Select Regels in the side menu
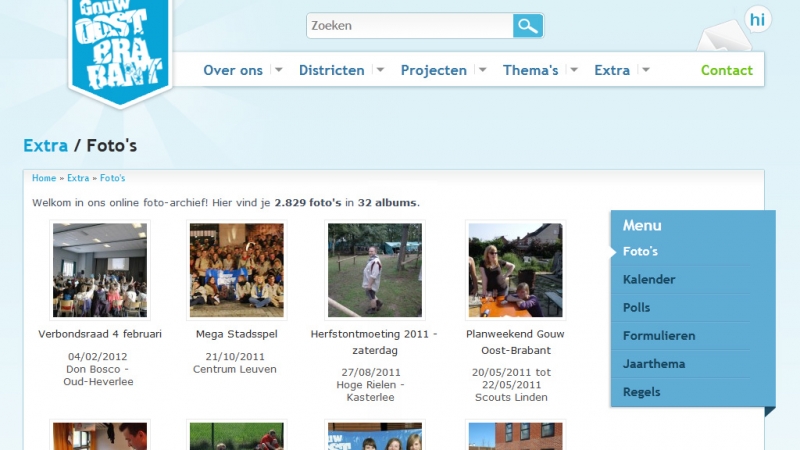The width and height of the screenshot is (800, 450). point(641,392)
